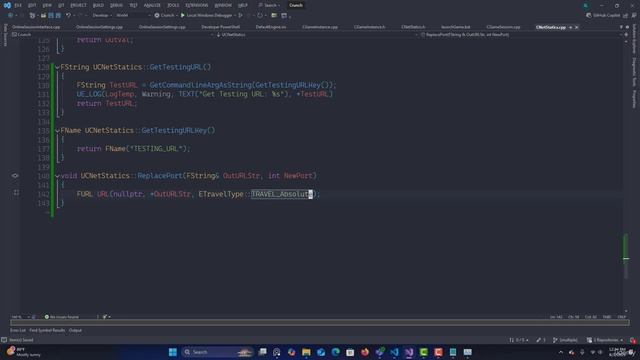Close the CNetStatics.cpp tab
640x360 pixels.
click(x=576, y=27)
